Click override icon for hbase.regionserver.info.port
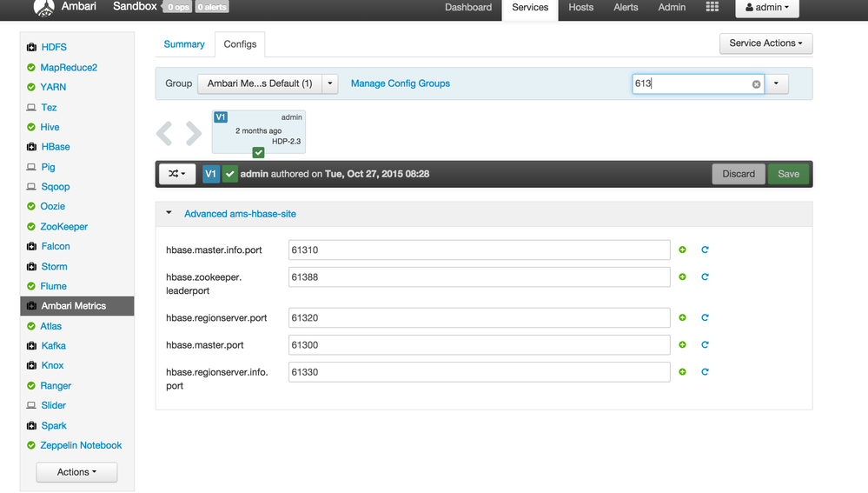 point(683,371)
